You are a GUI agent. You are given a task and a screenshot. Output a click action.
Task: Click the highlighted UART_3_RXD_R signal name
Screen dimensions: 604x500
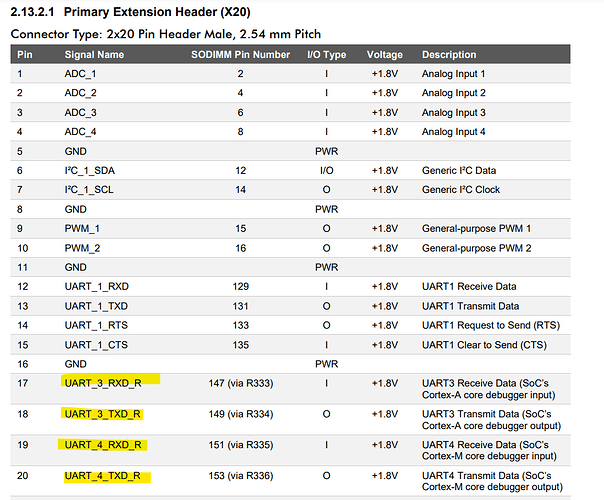point(104,384)
